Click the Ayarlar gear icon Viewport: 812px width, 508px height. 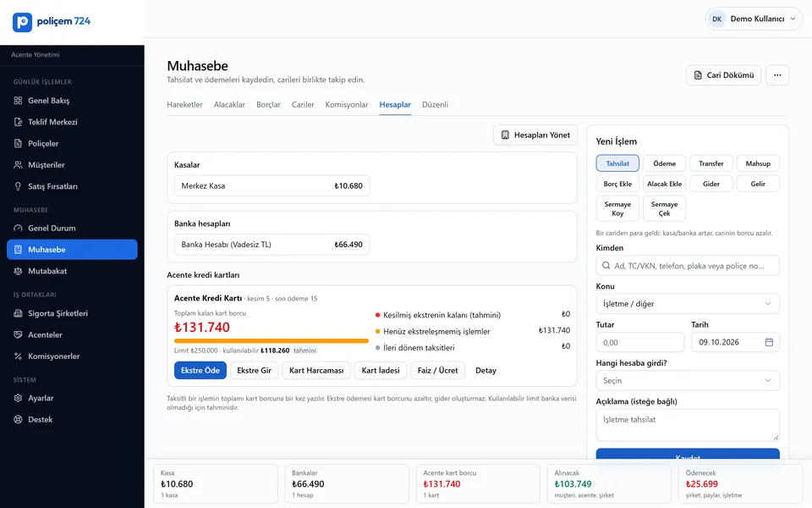coord(18,398)
